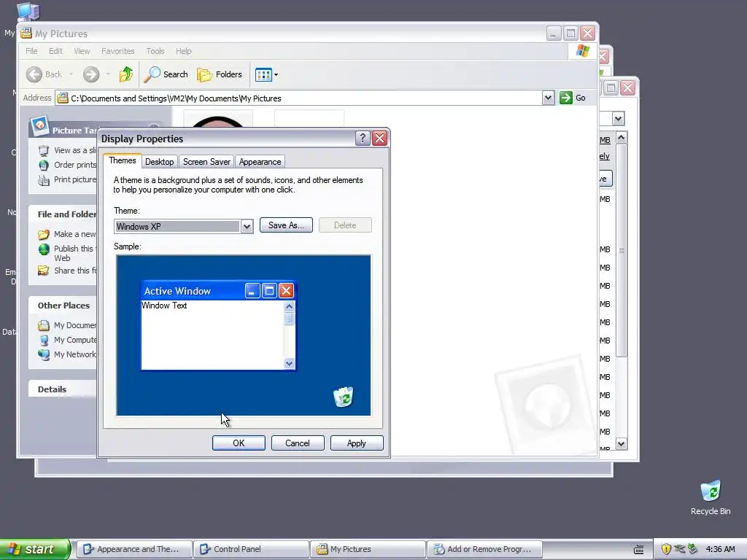Click the Publish this folder to Web icon
747x560 pixels.
point(44,249)
